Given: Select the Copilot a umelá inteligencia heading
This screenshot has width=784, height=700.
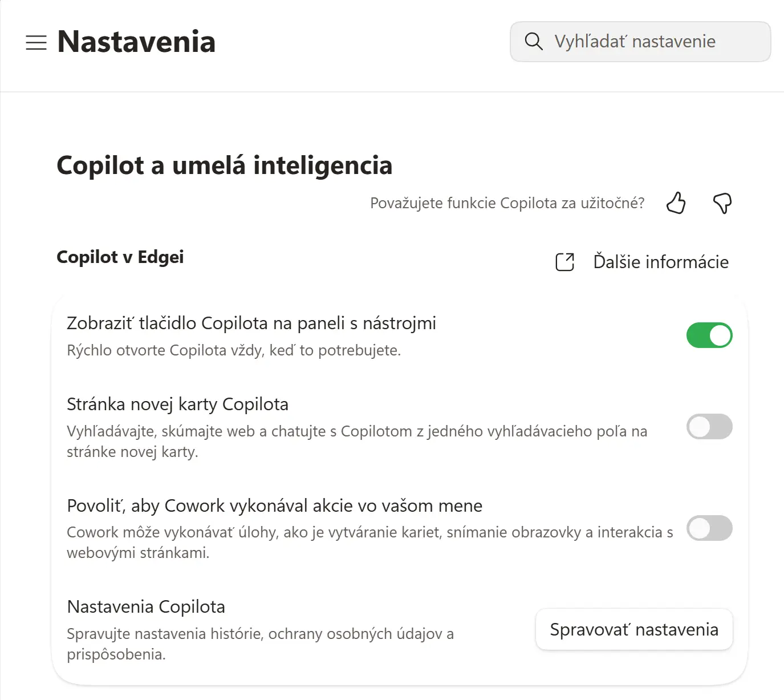Looking at the screenshot, I should pos(225,165).
